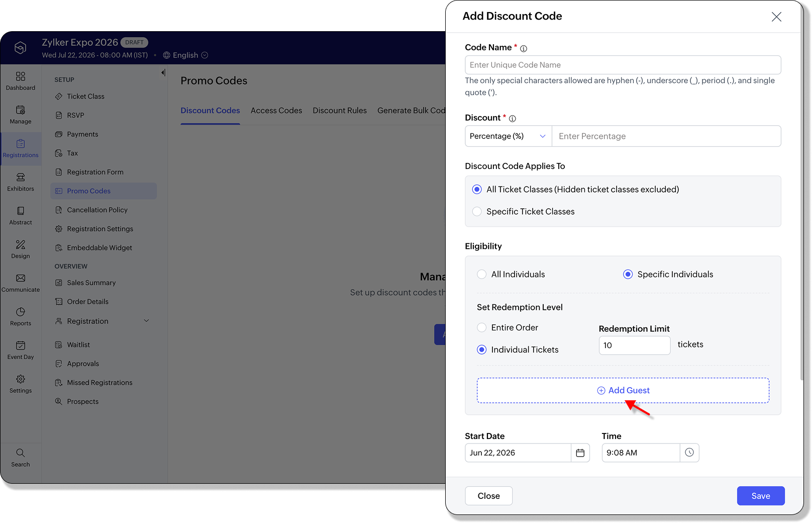The height and width of the screenshot is (523, 812).
Task: Select Promo Codes in setup menu
Action: pos(104,191)
